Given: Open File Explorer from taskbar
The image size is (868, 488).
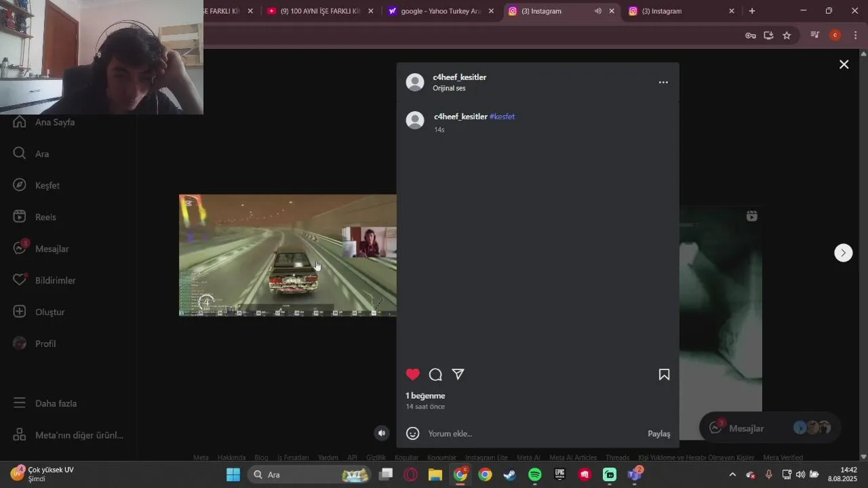Looking at the screenshot, I should 435,474.
